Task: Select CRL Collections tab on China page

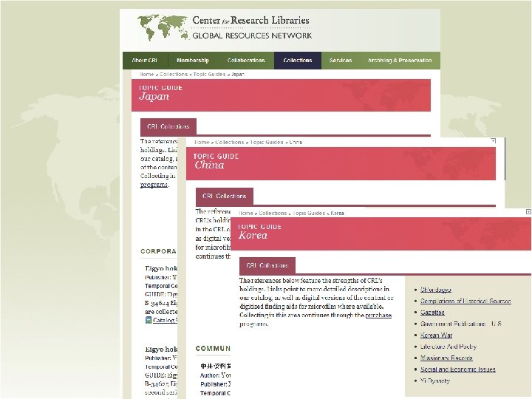Action: tap(225, 196)
